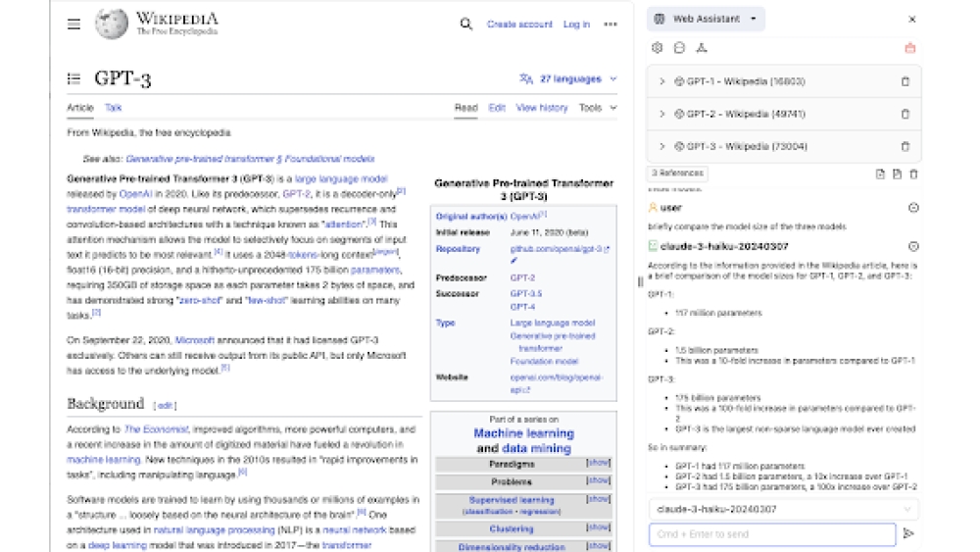This screenshot has height=552, width=980.
Task: Show the Supervised learning section
Action: pos(598,499)
